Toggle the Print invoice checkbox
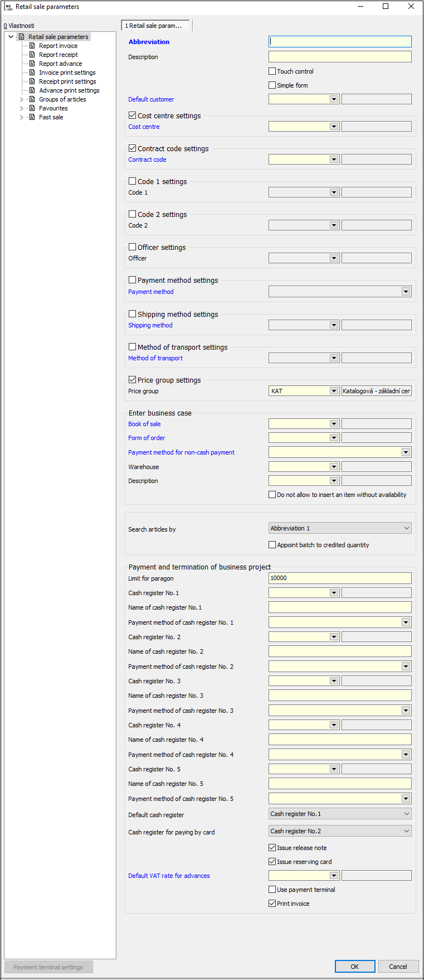This screenshot has width=424, height=980. coord(272,904)
